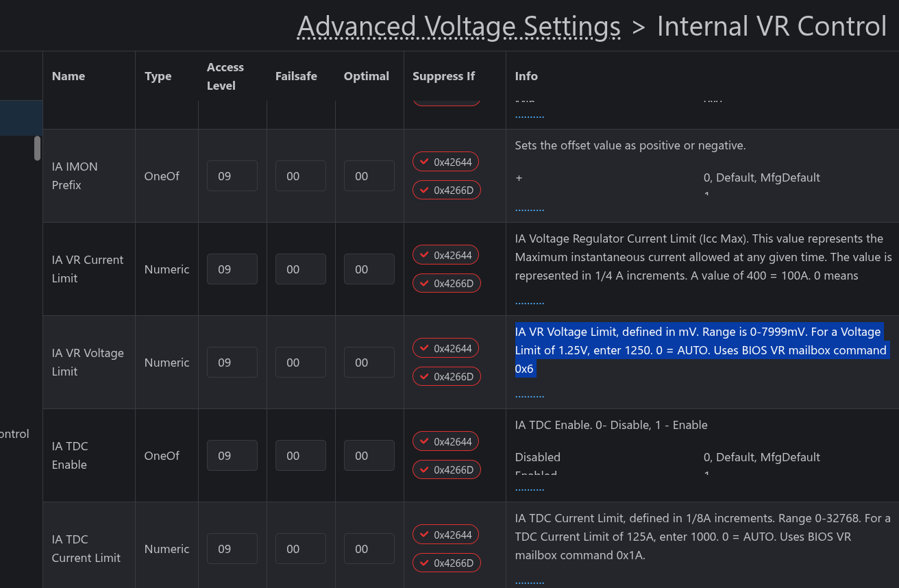Click the highlighted IA VR Voltage Limit description

pyautogui.click(x=701, y=350)
